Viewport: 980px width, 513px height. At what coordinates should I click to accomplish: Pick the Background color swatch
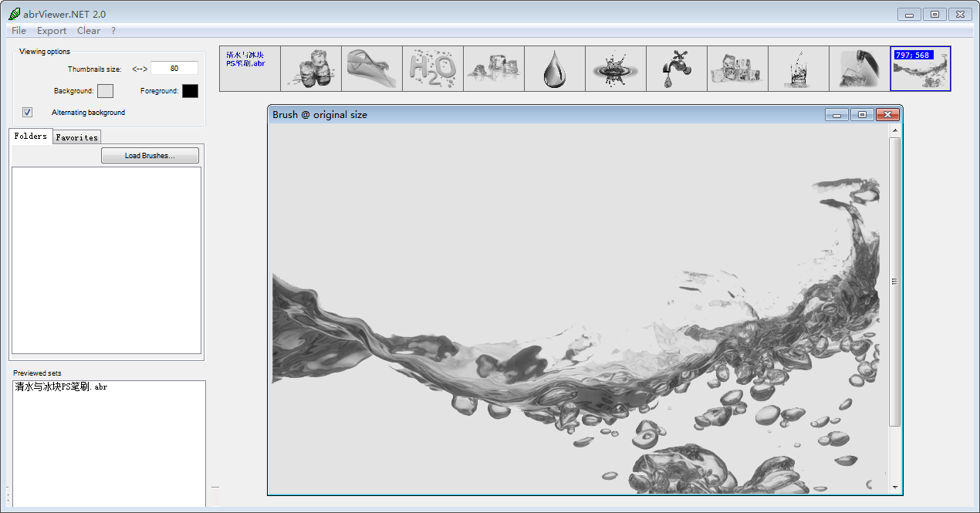coord(105,91)
